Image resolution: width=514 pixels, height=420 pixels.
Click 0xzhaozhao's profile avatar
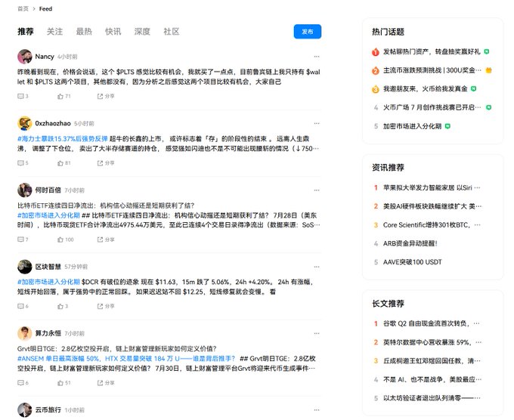point(25,124)
